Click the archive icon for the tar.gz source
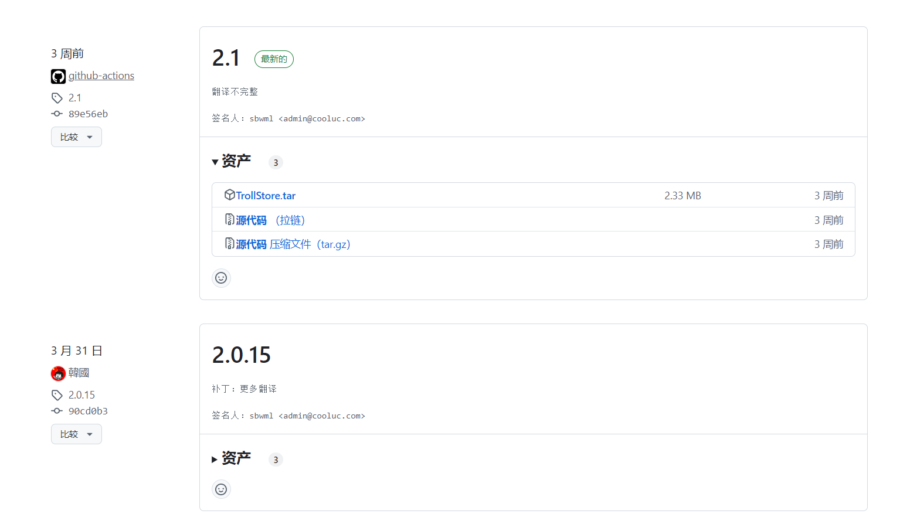This screenshot has height=524, width=900. (230, 243)
